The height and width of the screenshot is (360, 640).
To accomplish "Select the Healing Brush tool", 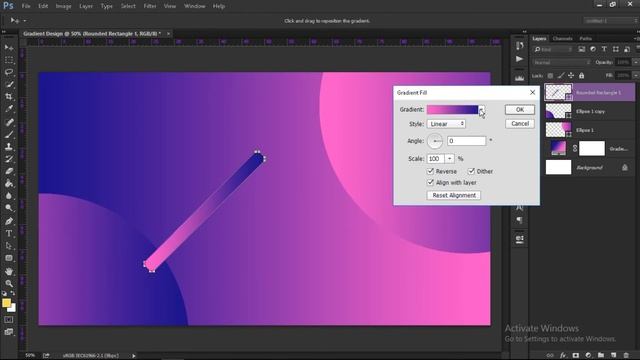I will (x=9, y=122).
